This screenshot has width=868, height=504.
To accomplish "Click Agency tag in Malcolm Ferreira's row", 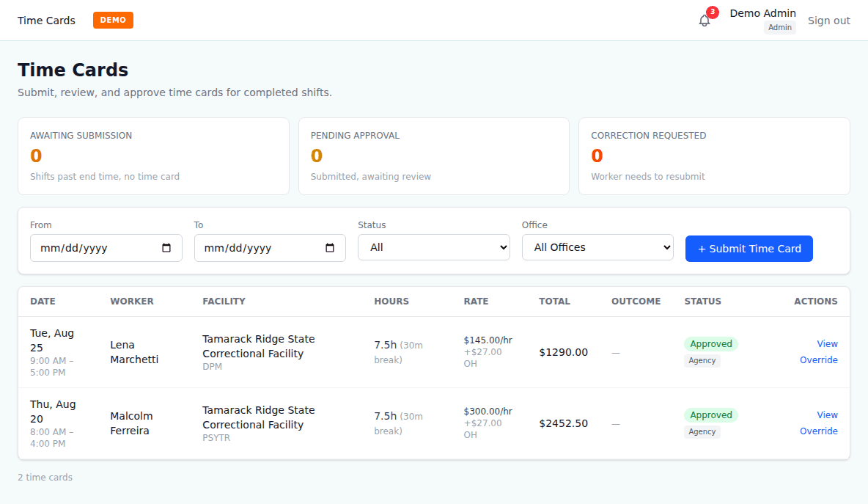I will click(702, 431).
